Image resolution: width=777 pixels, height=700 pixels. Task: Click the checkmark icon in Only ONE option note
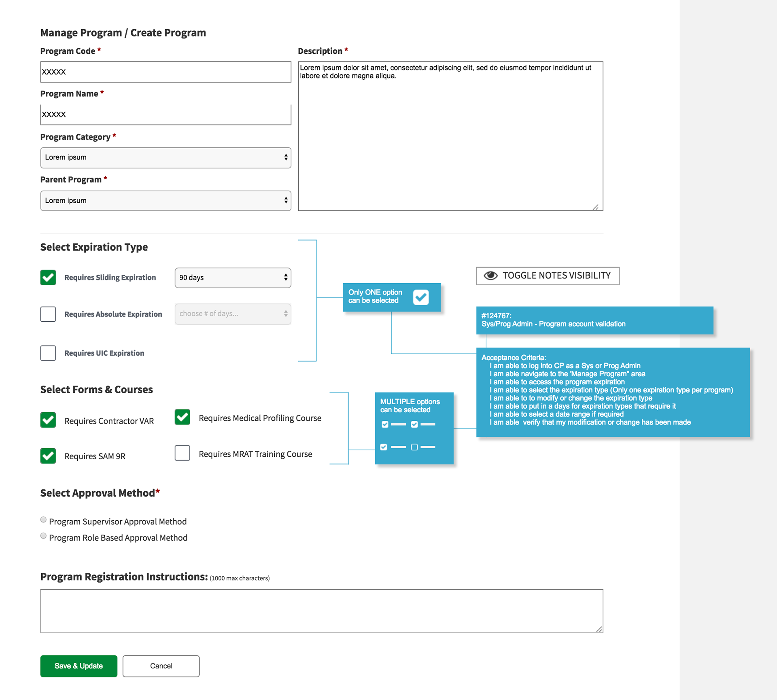[421, 297]
